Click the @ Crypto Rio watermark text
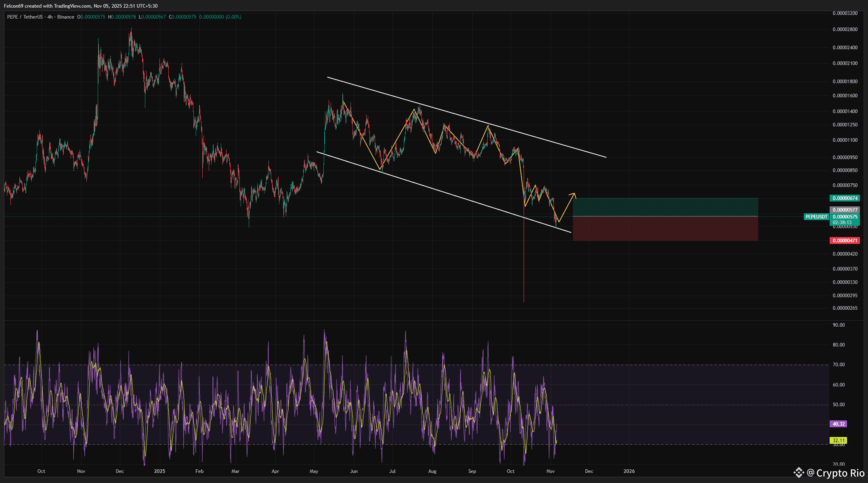868x483 pixels. click(x=836, y=472)
